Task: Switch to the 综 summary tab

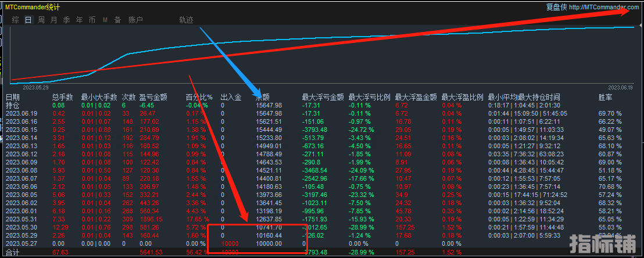Action: coord(15,20)
